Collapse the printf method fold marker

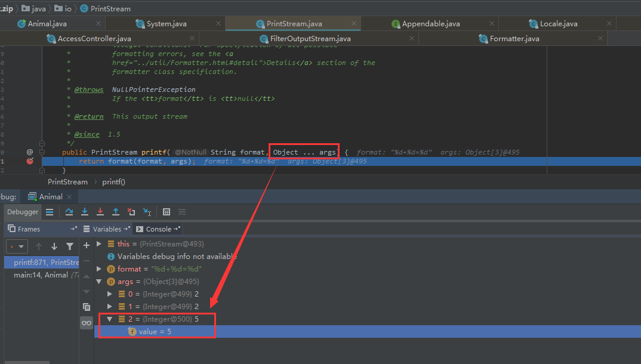42,152
